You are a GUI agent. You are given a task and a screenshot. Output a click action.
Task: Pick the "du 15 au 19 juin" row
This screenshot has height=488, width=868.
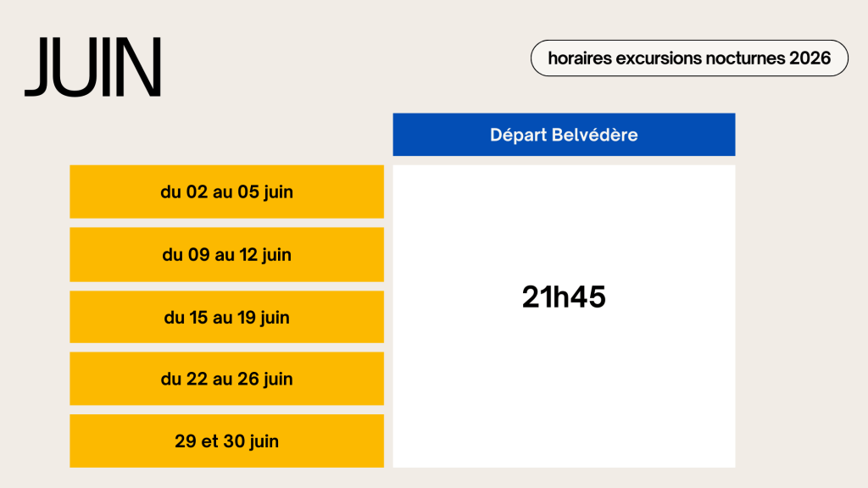(x=226, y=318)
